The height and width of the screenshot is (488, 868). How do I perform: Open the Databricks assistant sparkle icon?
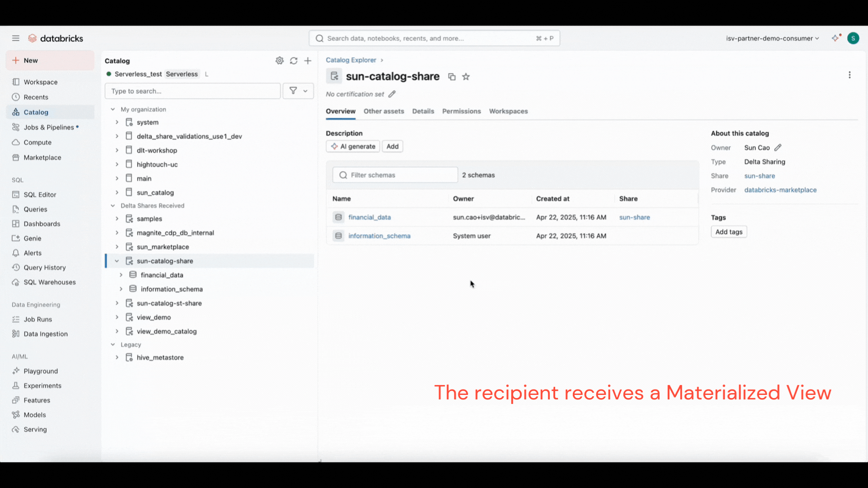pyautogui.click(x=835, y=38)
